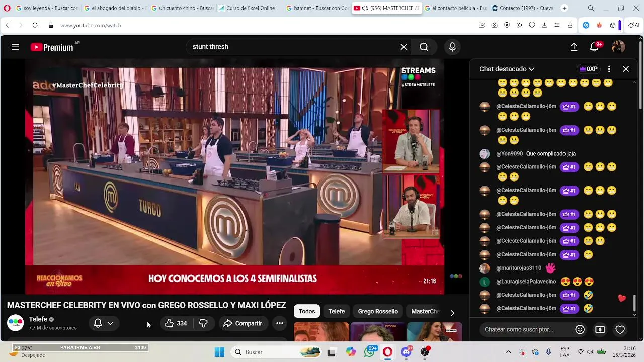Like the video with thumbs up
The image size is (644, 362).
(176, 323)
